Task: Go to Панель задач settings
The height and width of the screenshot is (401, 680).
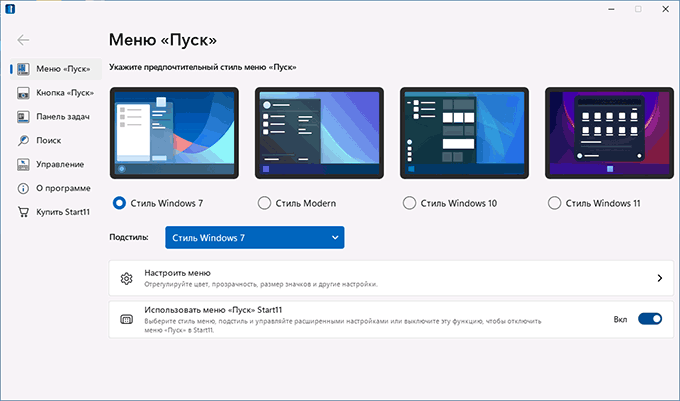Action: point(56,117)
